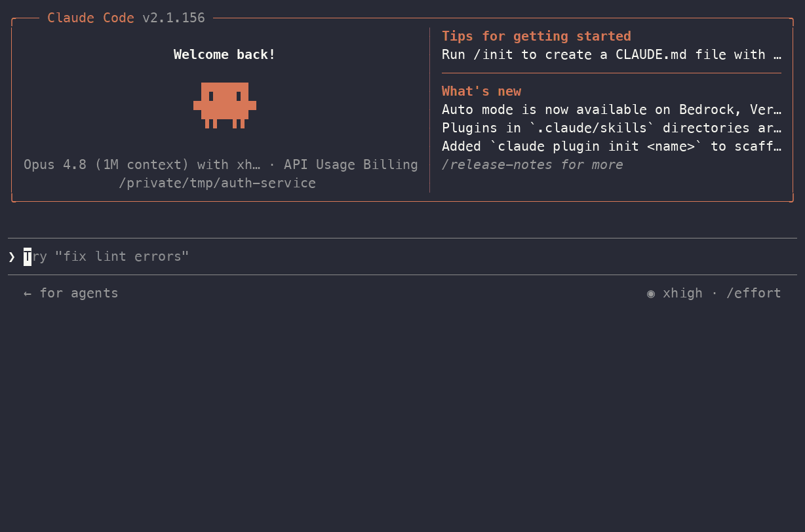
Task: Click the "Tips for getting started" heading
Action: 536,36
